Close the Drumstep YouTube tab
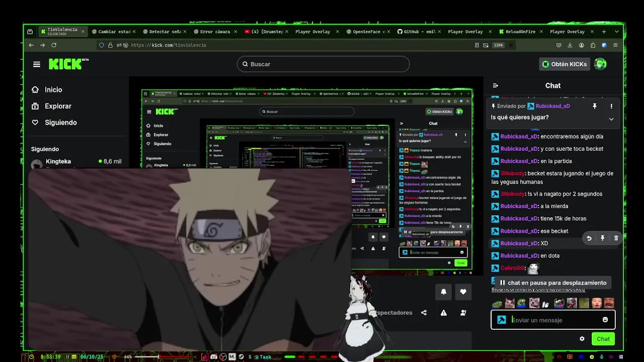Viewport: 644px width, 362px height. coord(287,32)
